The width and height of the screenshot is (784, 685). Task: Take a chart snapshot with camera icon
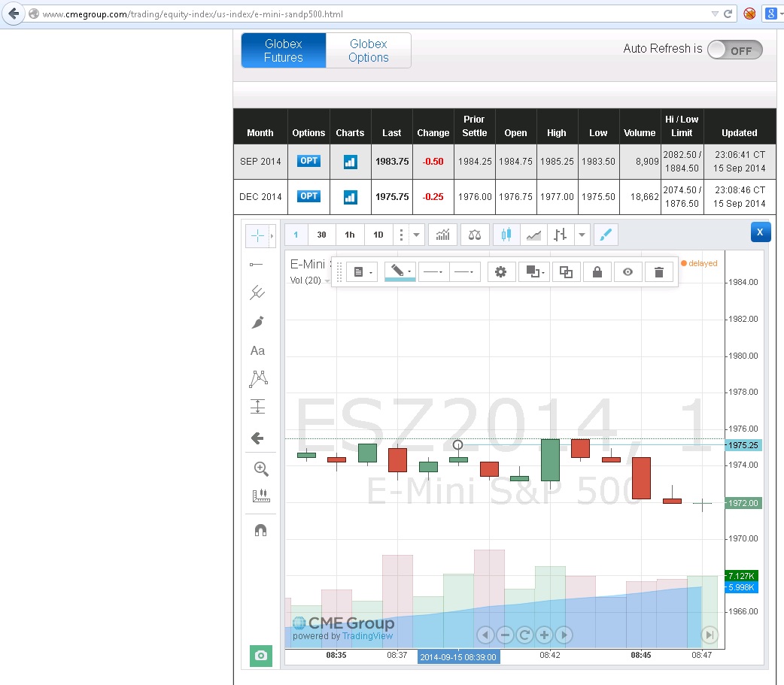[x=261, y=656]
